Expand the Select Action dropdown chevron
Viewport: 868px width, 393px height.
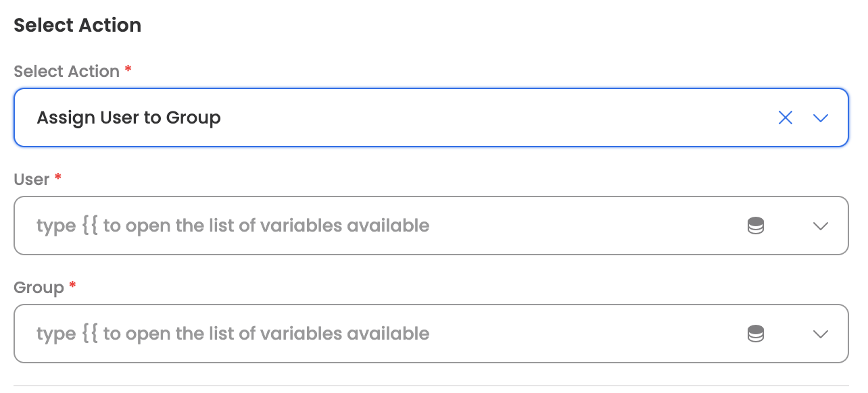[x=820, y=118]
